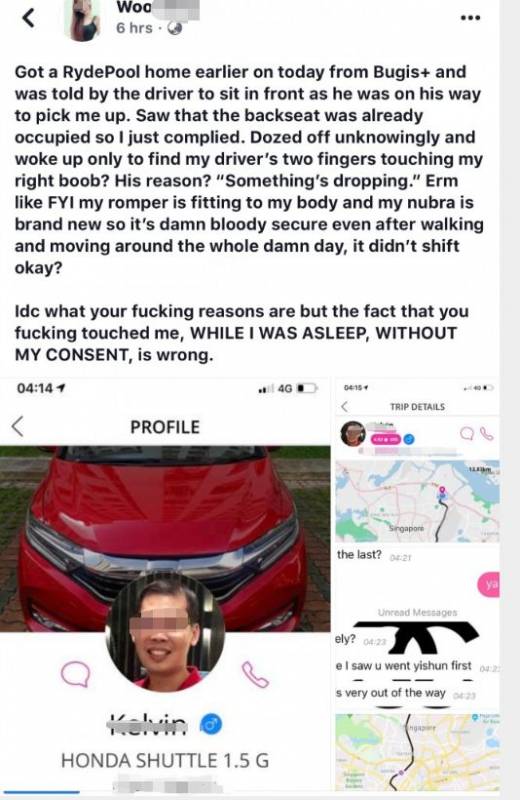Tap chat icon in trip details header
Viewport: 520px width, 800px height.
467,434
